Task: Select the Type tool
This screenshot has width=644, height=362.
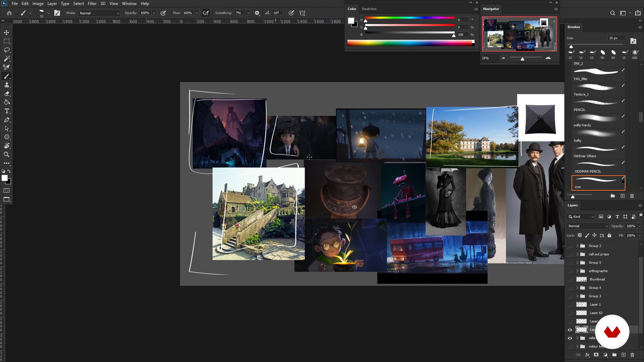Action: 7,111
